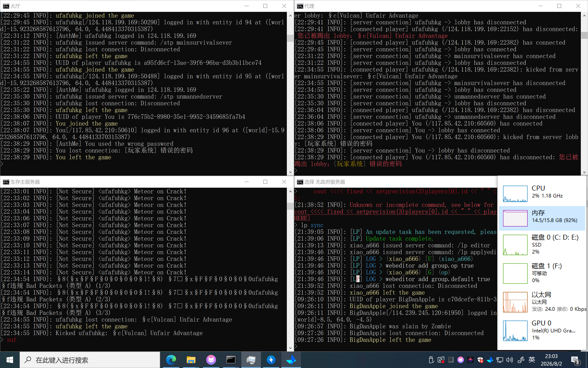Click the grey grid tray icon

[x=451, y=360]
